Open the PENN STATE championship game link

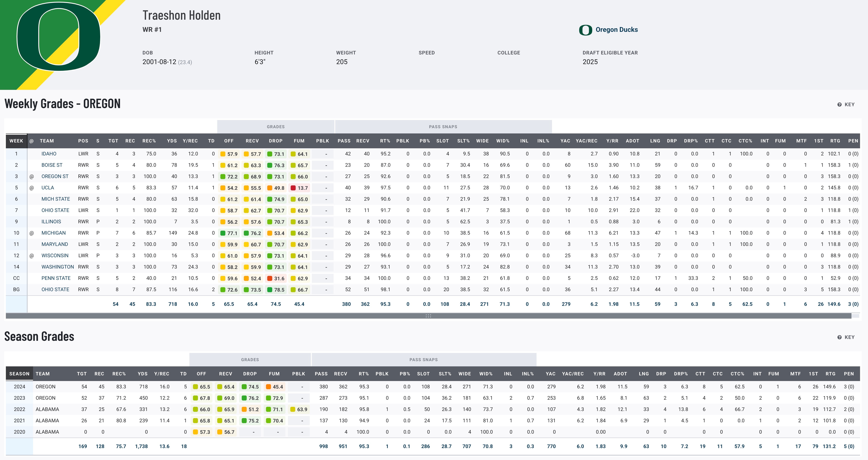tap(56, 278)
